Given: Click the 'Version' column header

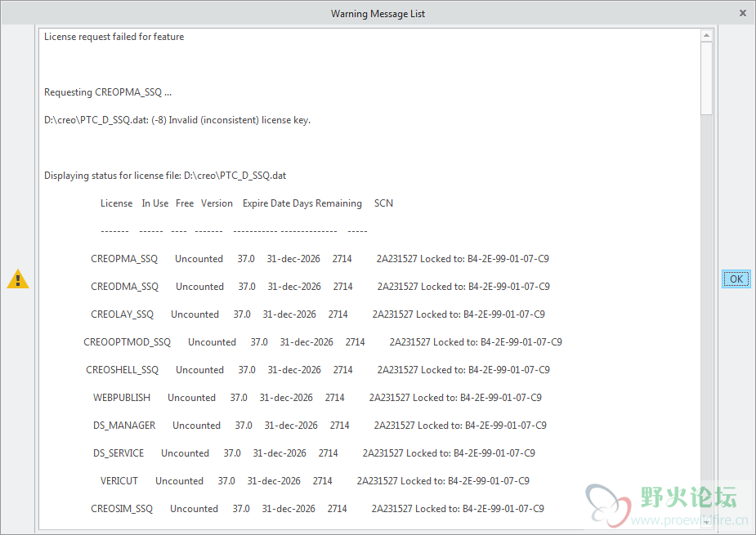Looking at the screenshot, I should pyautogui.click(x=217, y=203).
